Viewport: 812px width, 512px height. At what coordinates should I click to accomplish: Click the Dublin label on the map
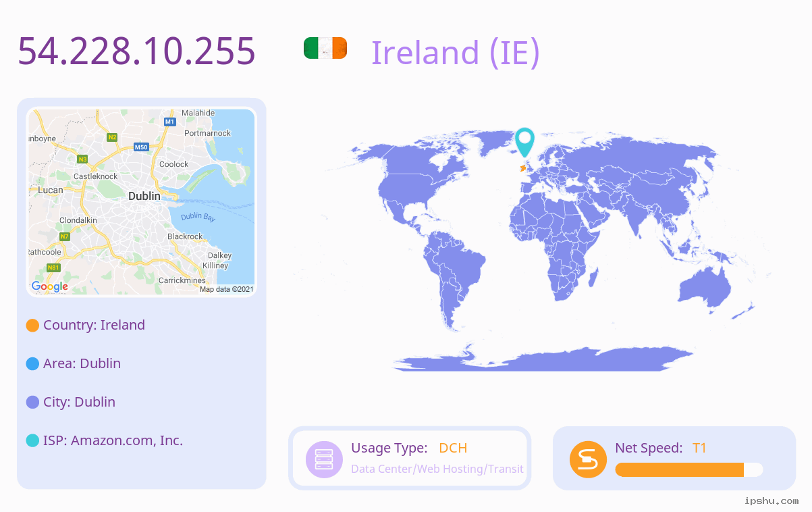144,196
